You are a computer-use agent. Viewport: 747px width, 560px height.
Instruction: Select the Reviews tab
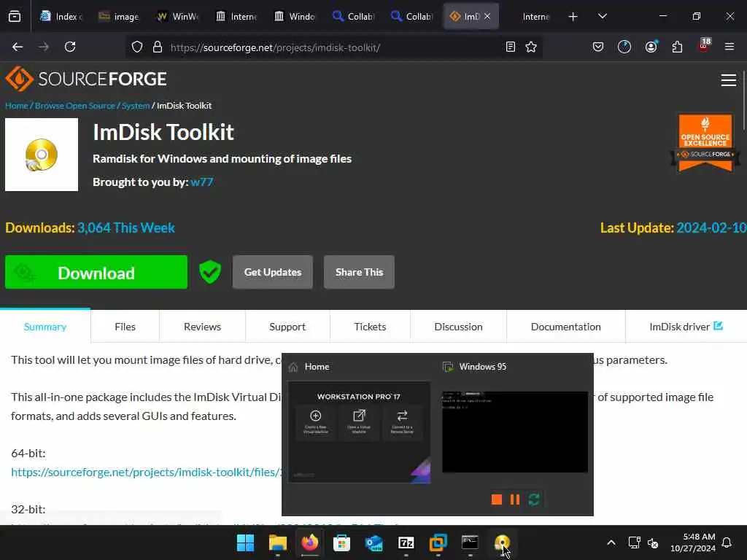pyautogui.click(x=203, y=327)
